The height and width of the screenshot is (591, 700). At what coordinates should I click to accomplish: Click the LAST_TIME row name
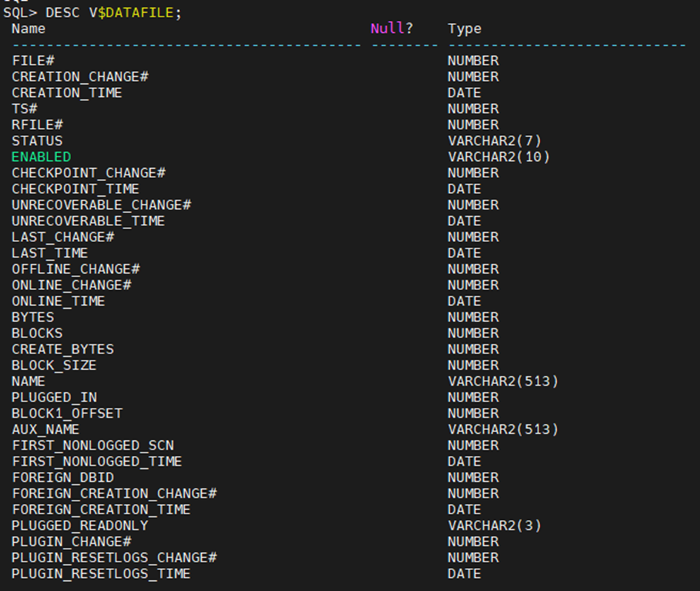pos(50,253)
